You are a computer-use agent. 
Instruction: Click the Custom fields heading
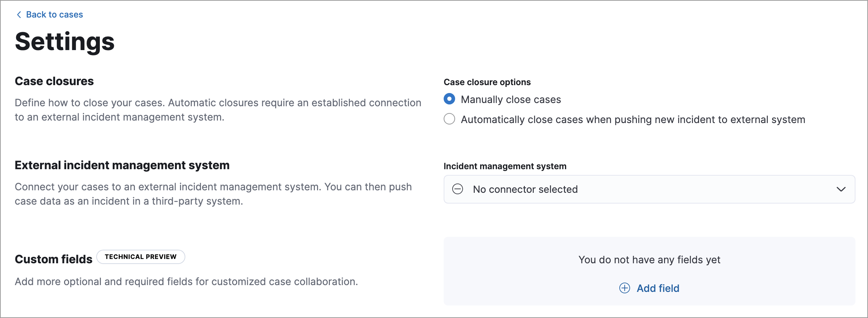coord(54,259)
